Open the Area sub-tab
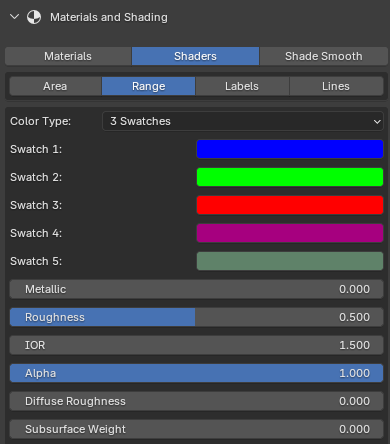The image size is (390, 444). click(55, 86)
